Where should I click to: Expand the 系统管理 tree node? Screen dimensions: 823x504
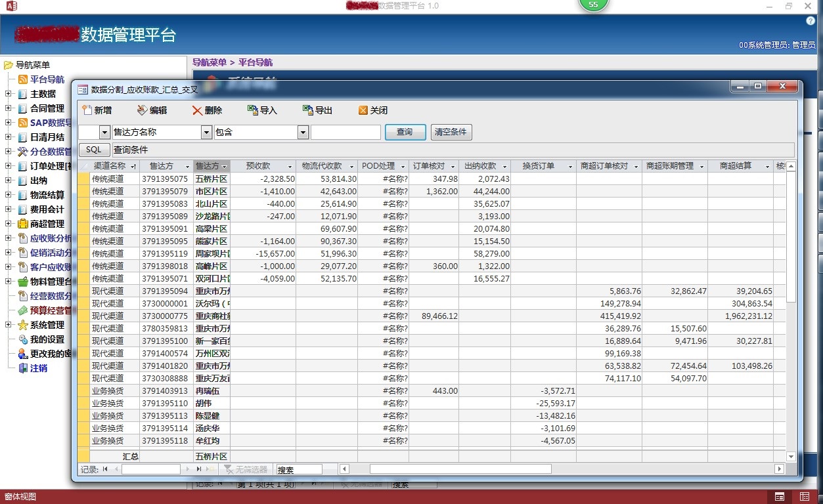pos(9,325)
